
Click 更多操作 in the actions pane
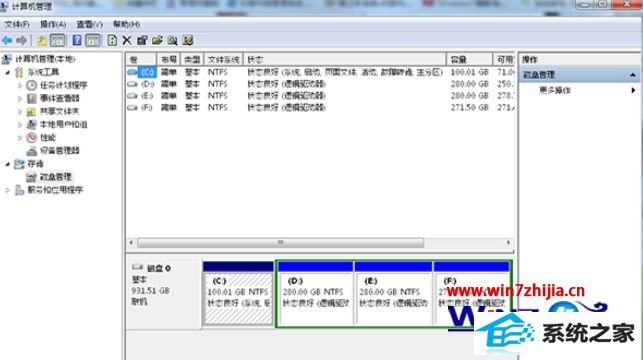pyautogui.click(x=555, y=90)
